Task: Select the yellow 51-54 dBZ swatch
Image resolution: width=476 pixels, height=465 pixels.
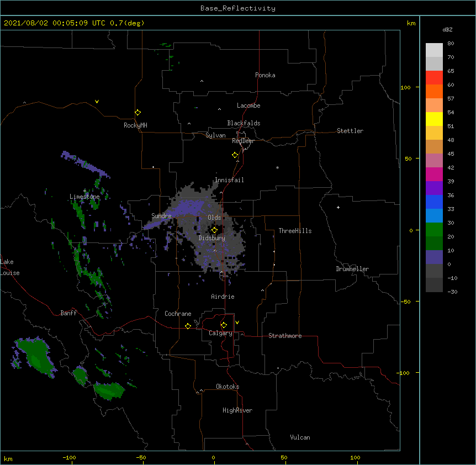Action: [434, 119]
